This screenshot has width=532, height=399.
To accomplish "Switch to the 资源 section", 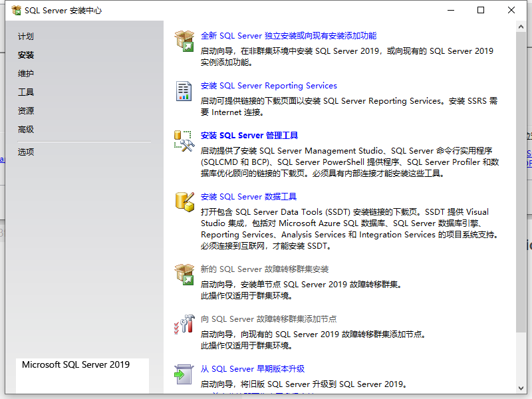I will [x=26, y=110].
